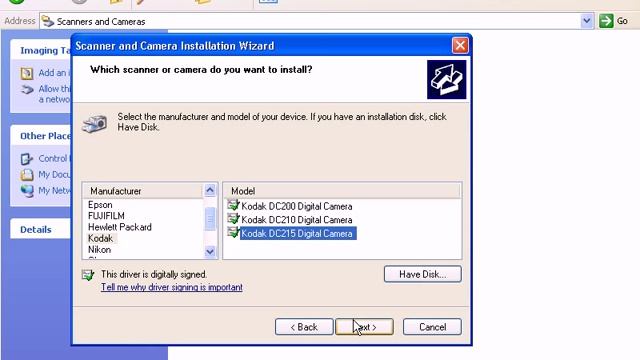The image size is (640, 360).
Task: Click the Model column header
Action: point(342,191)
